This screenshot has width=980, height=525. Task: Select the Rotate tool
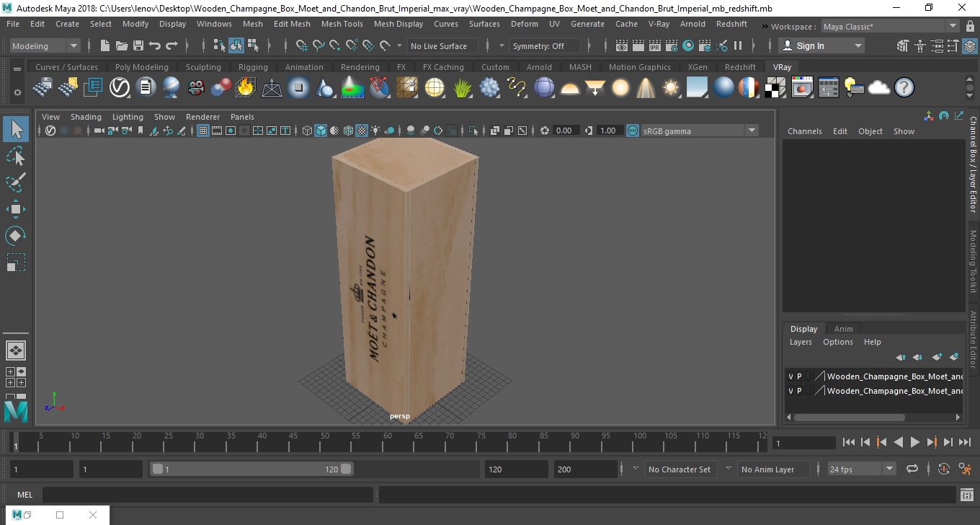click(16, 236)
